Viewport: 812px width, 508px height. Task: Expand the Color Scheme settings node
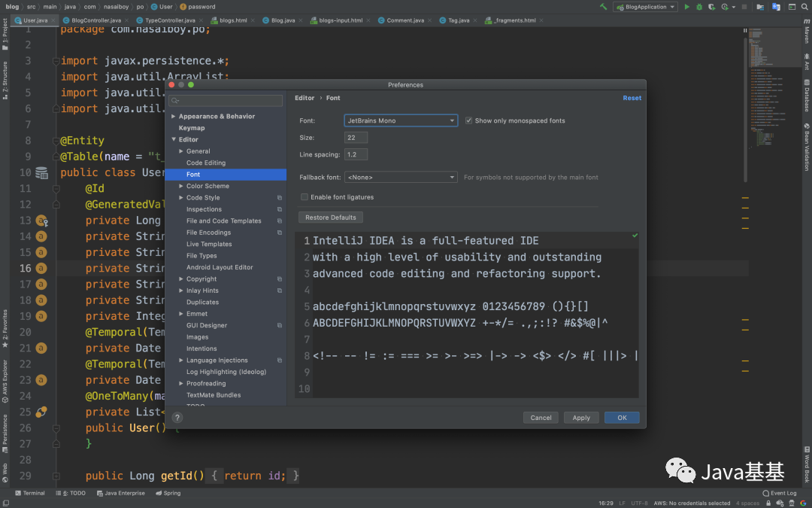click(181, 186)
